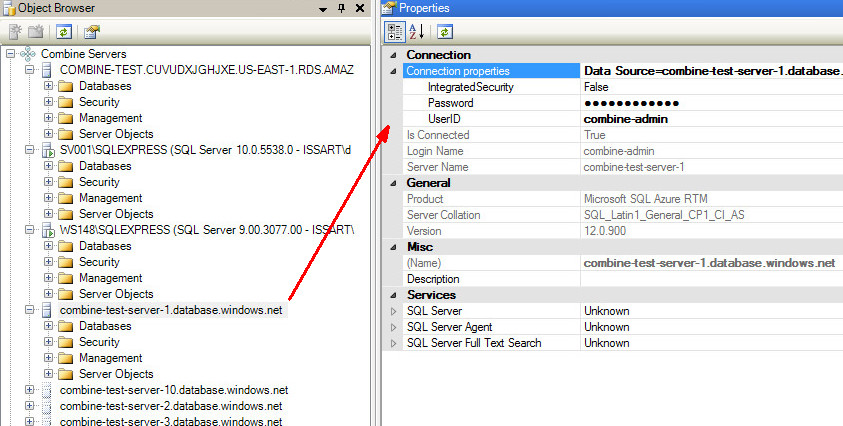Click the Password value field
843x426 pixels.
coord(710,103)
